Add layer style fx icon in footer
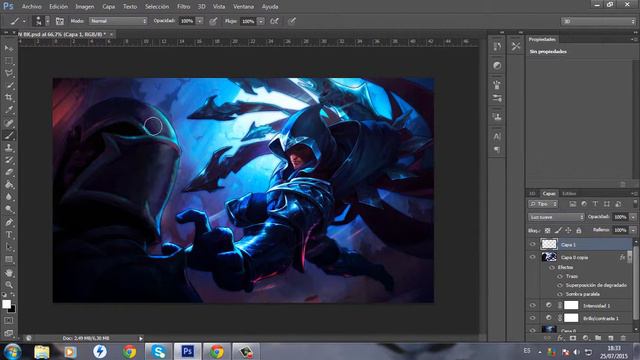 [x=560, y=338]
